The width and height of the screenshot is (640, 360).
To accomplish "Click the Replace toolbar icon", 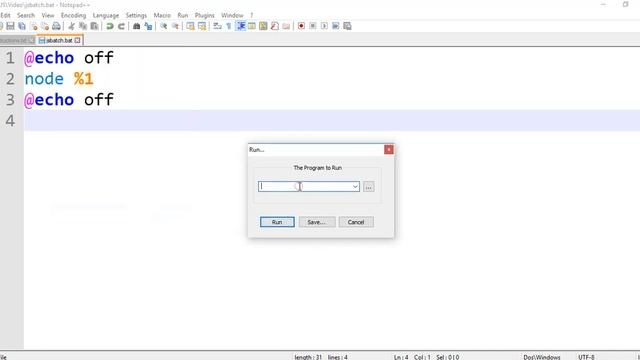I will (148, 26).
